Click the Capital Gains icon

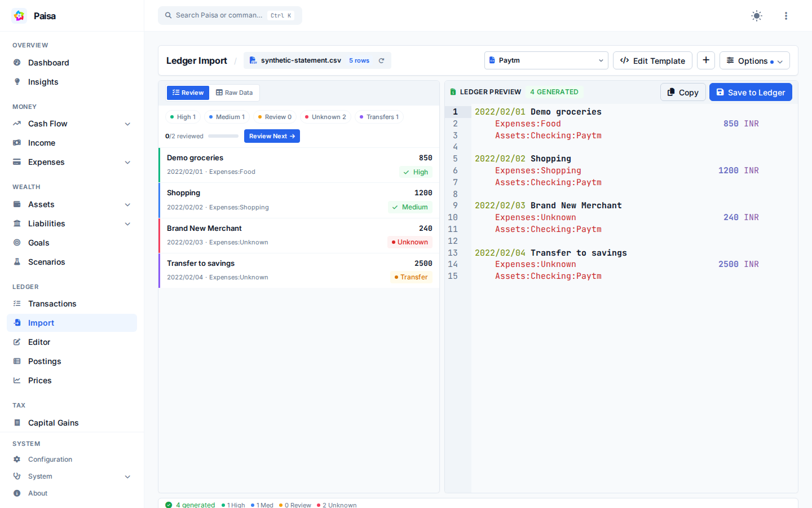click(17, 423)
